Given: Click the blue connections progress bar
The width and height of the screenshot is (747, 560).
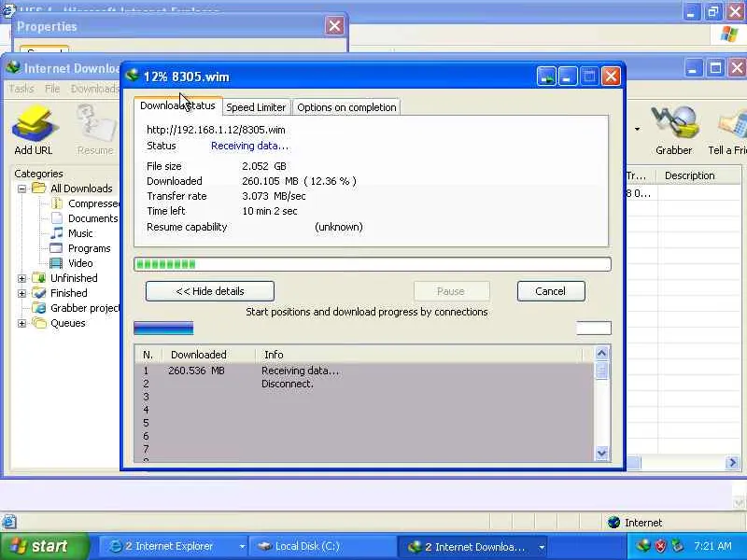Looking at the screenshot, I should click(x=163, y=329).
